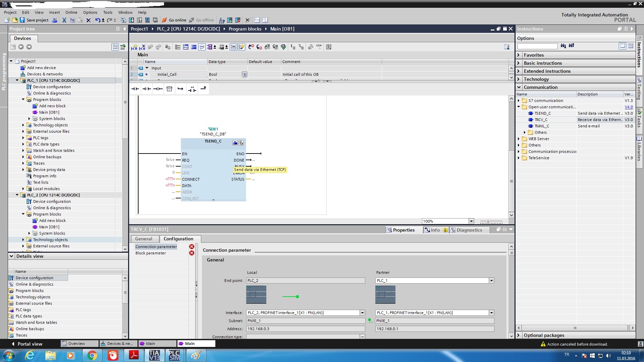
Task: Click the Insert network icon in editor toolbar
Action: tap(134, 47)
